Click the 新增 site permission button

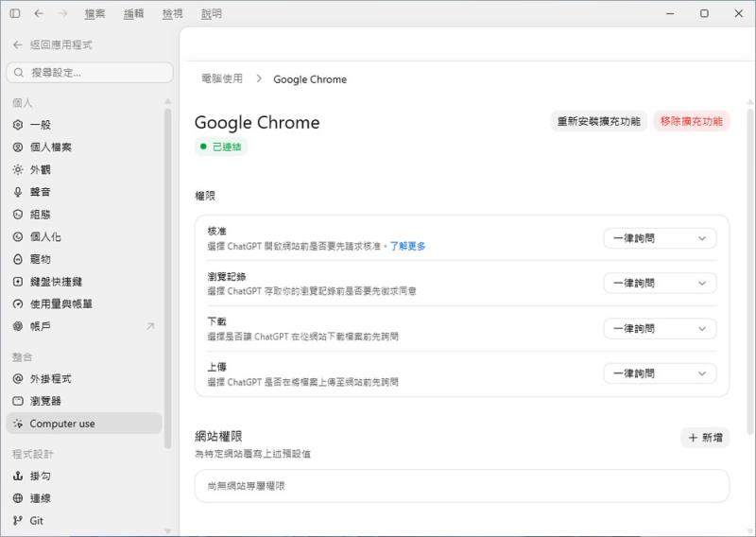[705, 438]
